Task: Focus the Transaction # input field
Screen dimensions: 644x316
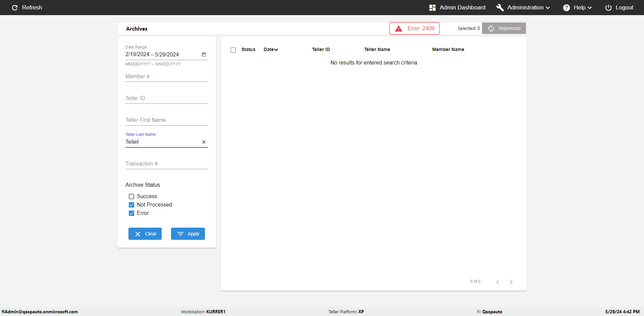Action: 167,164
